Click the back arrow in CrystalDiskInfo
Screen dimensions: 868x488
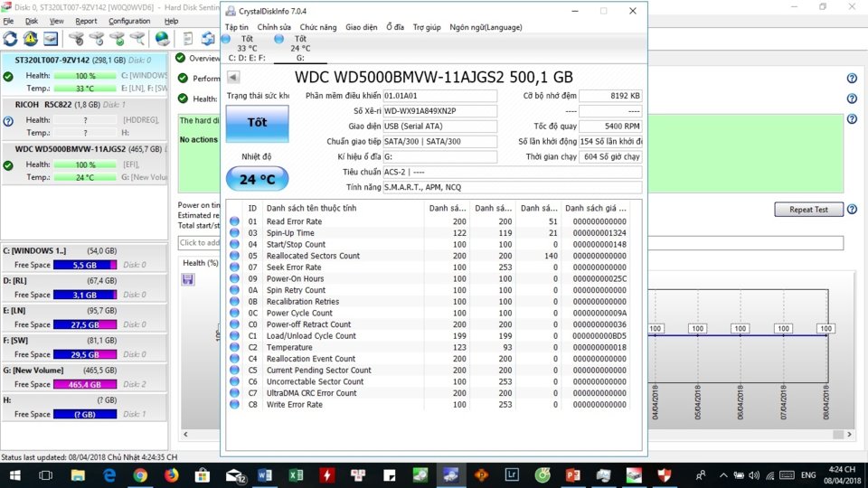(233, 78)
